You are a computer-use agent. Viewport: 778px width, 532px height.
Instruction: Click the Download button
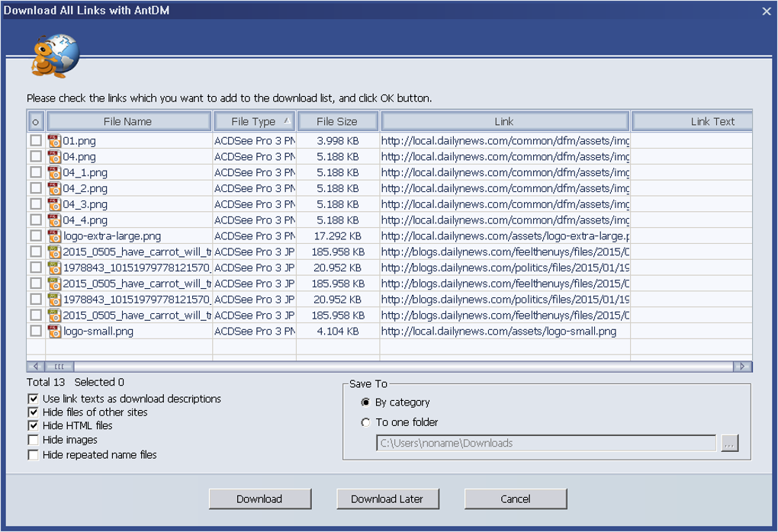(x=260, y=498)
